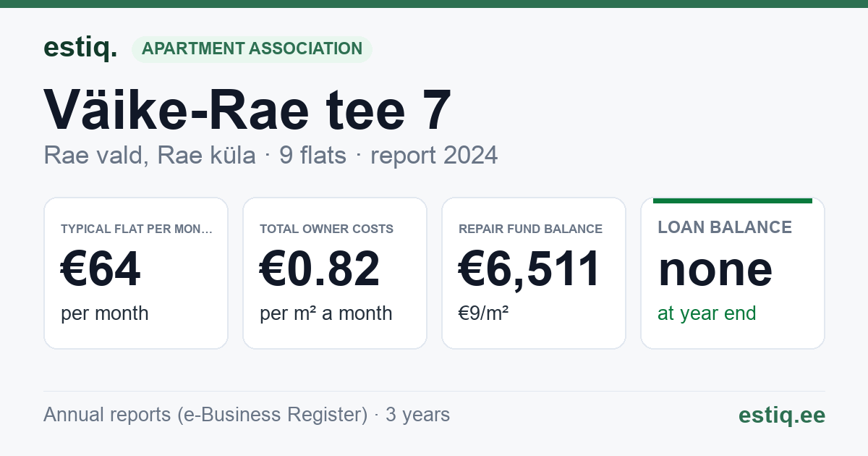The width and height of the screenshot is (868, 456).
Task: Click the 'Annual reports (e-Business Register)' footer text
Action: 205,415
